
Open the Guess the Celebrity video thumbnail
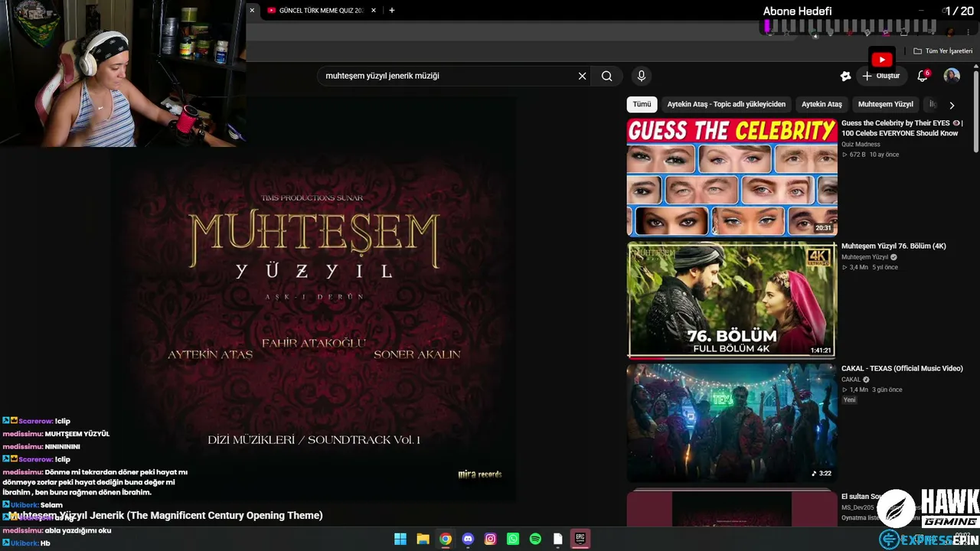point(732,177)
